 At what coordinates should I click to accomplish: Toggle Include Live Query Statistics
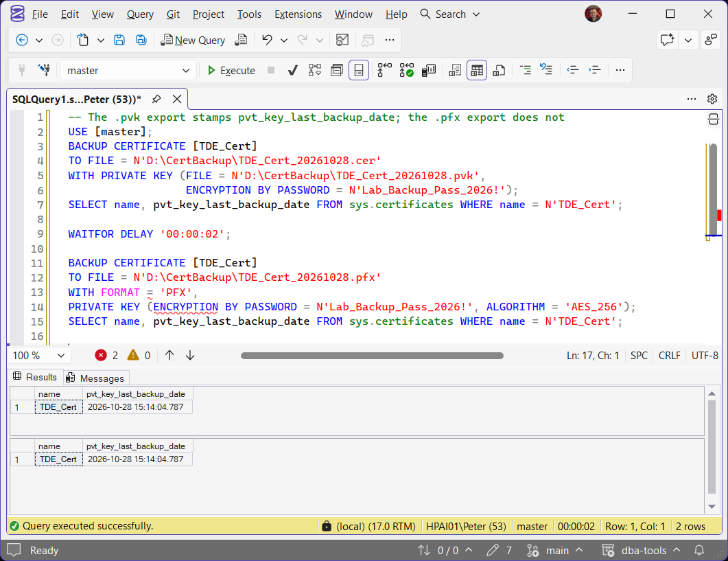(x=407, y=70)
